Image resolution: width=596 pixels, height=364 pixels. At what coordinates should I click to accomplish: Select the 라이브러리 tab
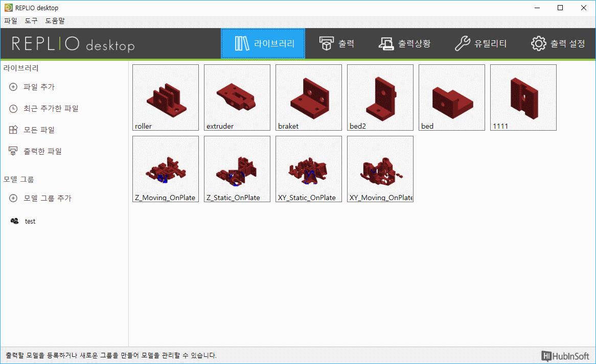(263, 44)
